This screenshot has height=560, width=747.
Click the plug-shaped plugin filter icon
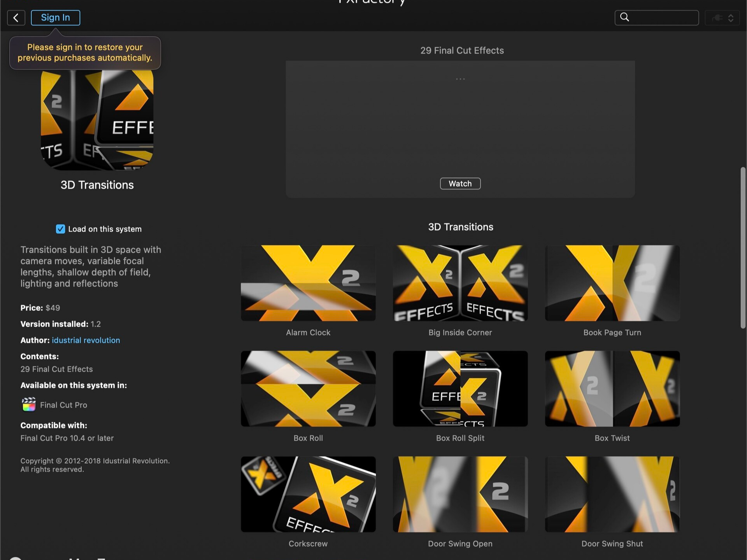click(717, 17)
